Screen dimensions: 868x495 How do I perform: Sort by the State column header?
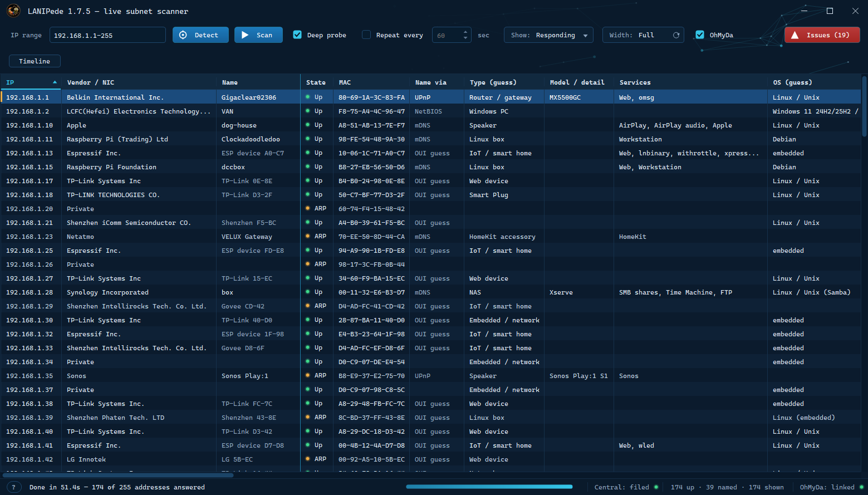click(x=317, y=82)
